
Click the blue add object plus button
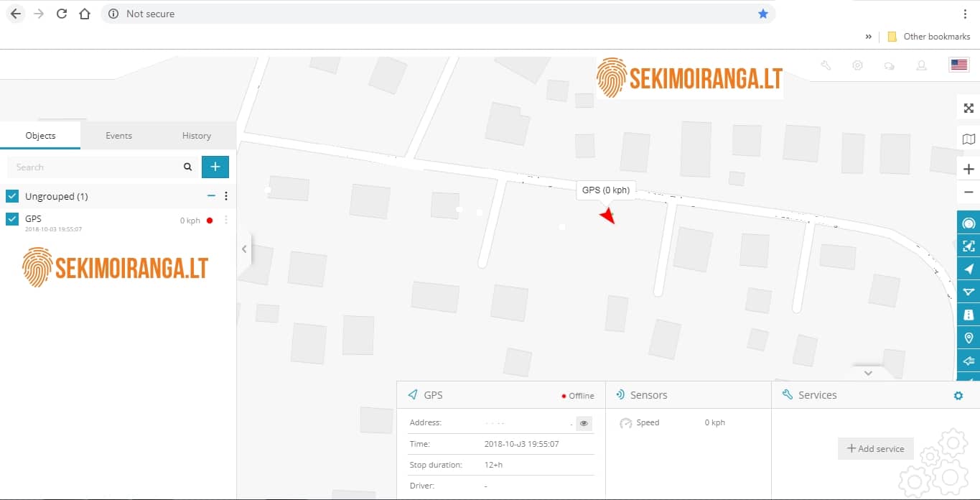pyautogui.click(x=215, y=167)
